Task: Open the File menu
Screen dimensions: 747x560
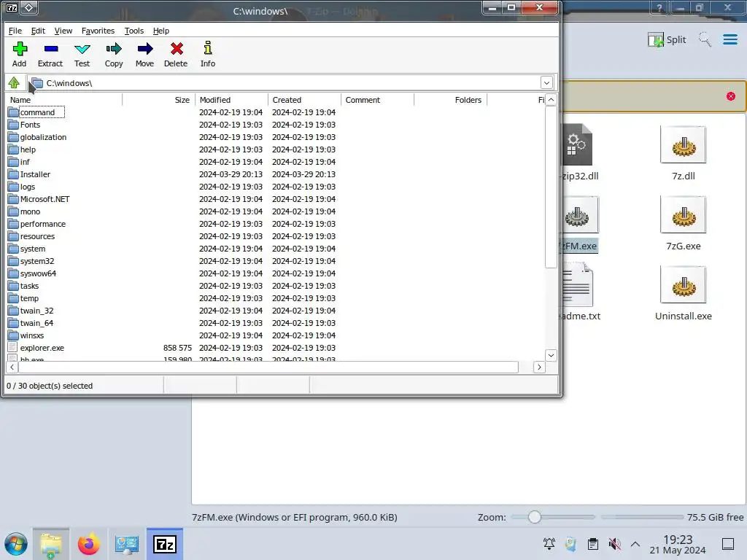Action: (15, 31)
